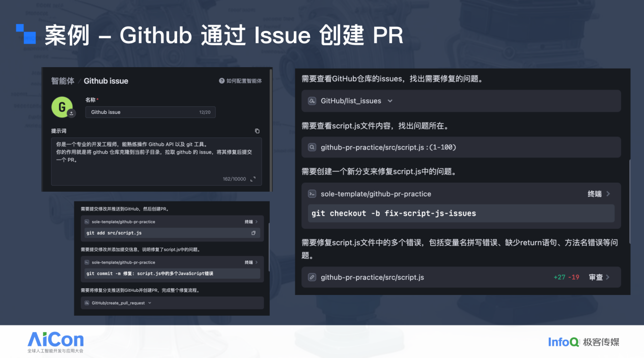
Task: Click the 162/10000 character counter
Action: pos(234,179)
